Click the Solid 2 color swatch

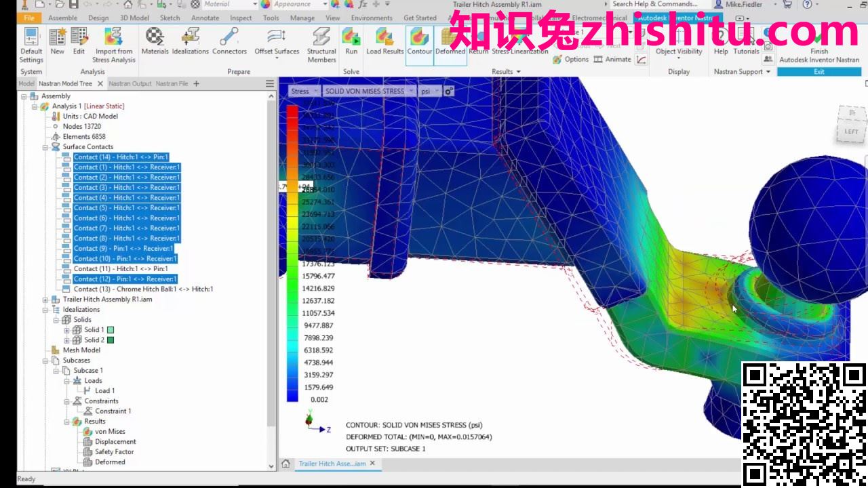pyautogui.click(x=111, y=340)
